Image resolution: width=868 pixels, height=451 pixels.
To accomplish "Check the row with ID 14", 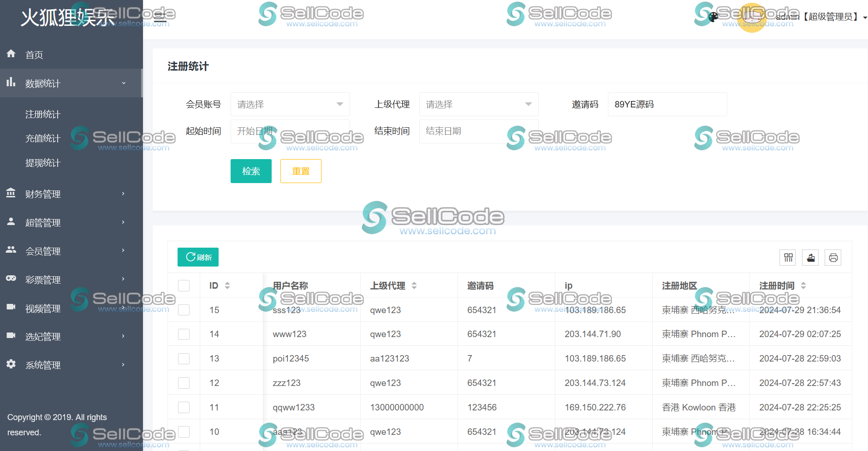I will [184, 334].
